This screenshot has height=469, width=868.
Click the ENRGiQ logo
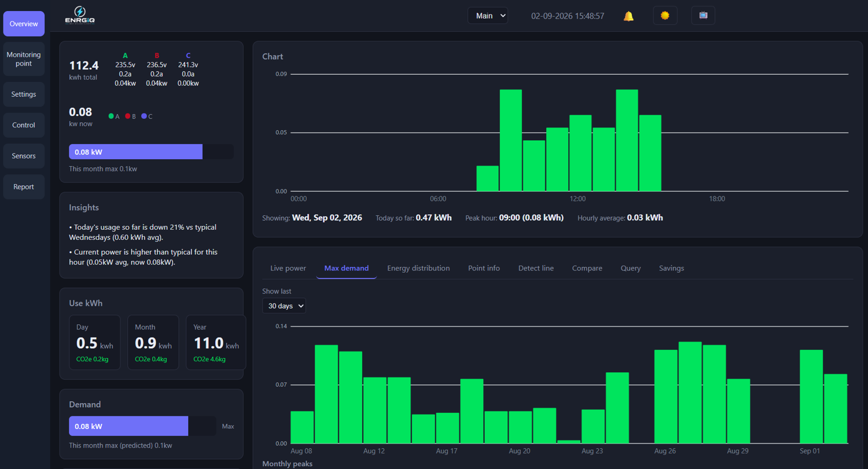pyautogui.click(x=80, y=15)
